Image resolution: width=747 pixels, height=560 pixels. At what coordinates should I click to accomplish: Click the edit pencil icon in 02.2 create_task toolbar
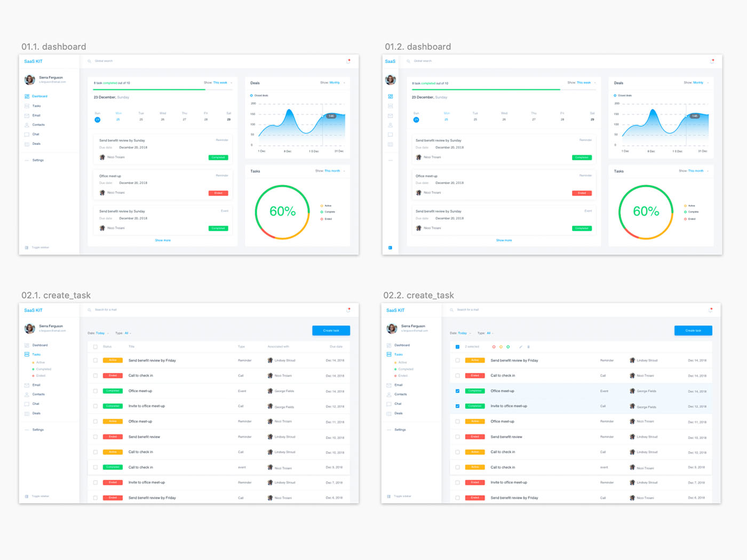tap(521, 347)
